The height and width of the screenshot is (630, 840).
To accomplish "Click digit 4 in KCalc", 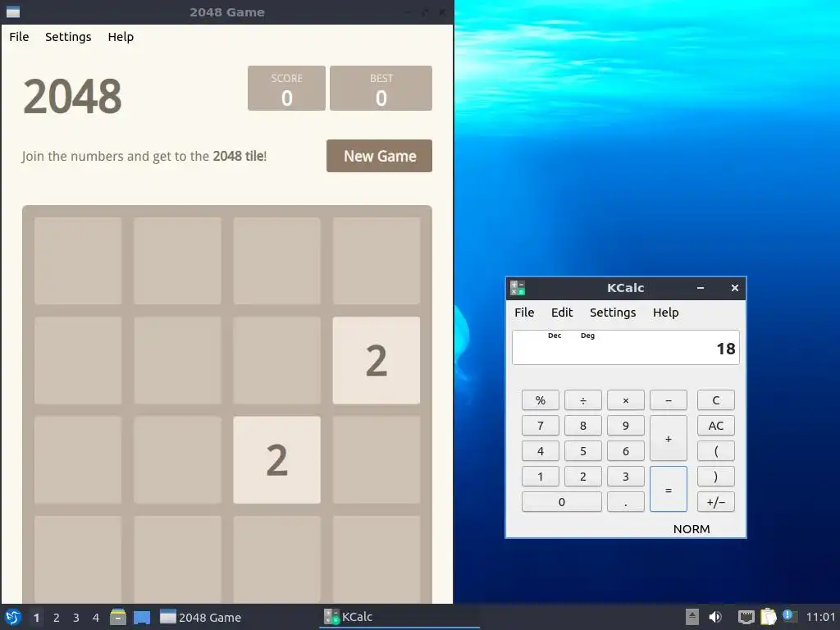I will 541,451.
